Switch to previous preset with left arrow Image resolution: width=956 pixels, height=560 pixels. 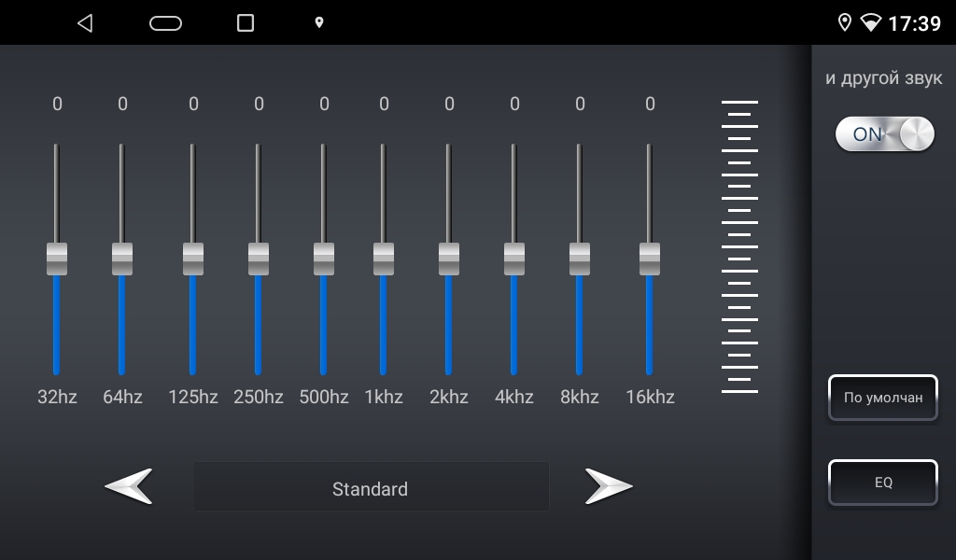click(129, 487)
